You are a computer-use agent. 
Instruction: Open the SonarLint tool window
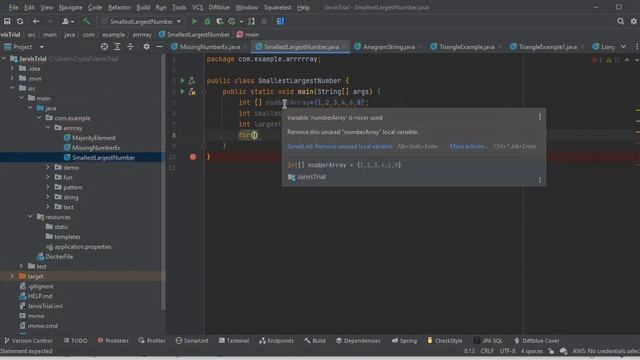[x=192, y=340]
